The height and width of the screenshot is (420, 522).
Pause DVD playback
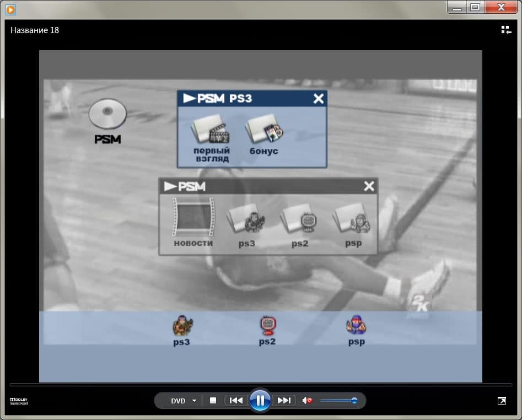260,400
